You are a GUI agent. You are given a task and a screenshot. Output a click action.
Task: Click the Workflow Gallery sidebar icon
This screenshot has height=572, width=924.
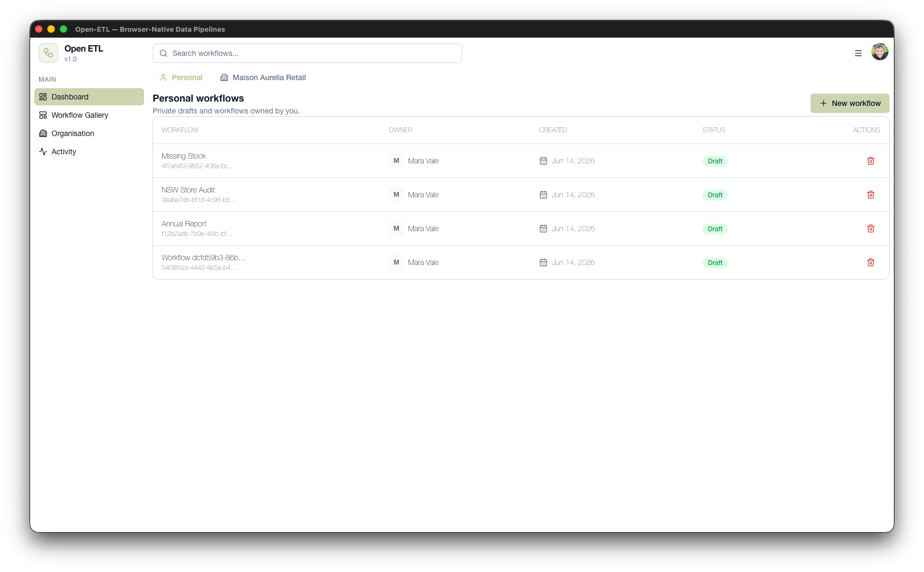pyautogui.click(x=43, y=115)
